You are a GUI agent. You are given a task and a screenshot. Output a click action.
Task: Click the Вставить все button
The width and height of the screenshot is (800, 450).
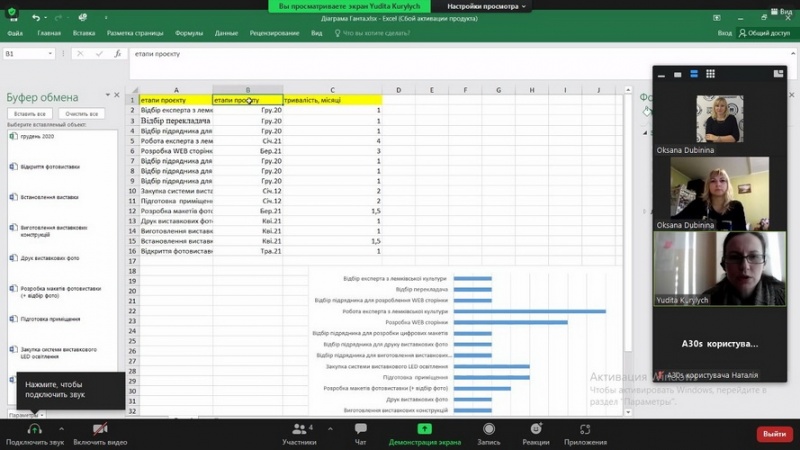point(28,114)
